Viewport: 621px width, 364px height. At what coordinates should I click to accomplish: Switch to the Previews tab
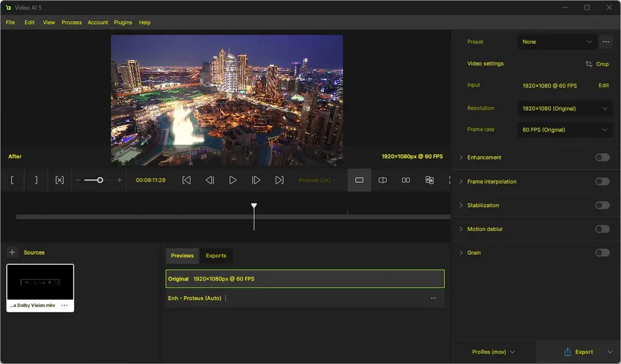coord(182,256)
